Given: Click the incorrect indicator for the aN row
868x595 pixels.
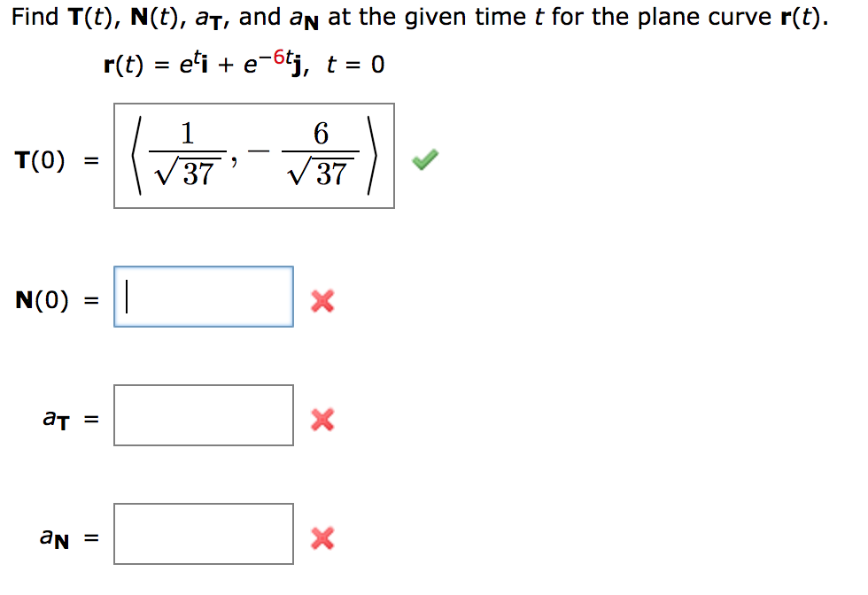Looking at the screenshot, I should 322,537.
